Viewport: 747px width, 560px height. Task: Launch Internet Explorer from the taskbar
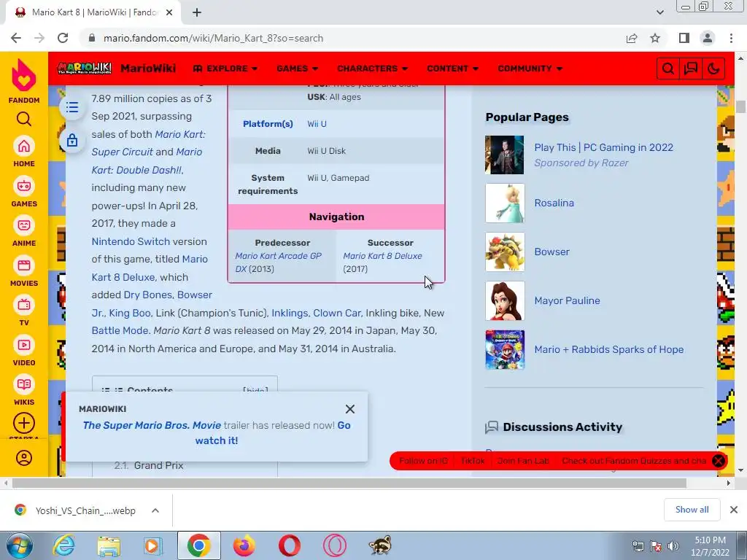[x=64, y=545]
